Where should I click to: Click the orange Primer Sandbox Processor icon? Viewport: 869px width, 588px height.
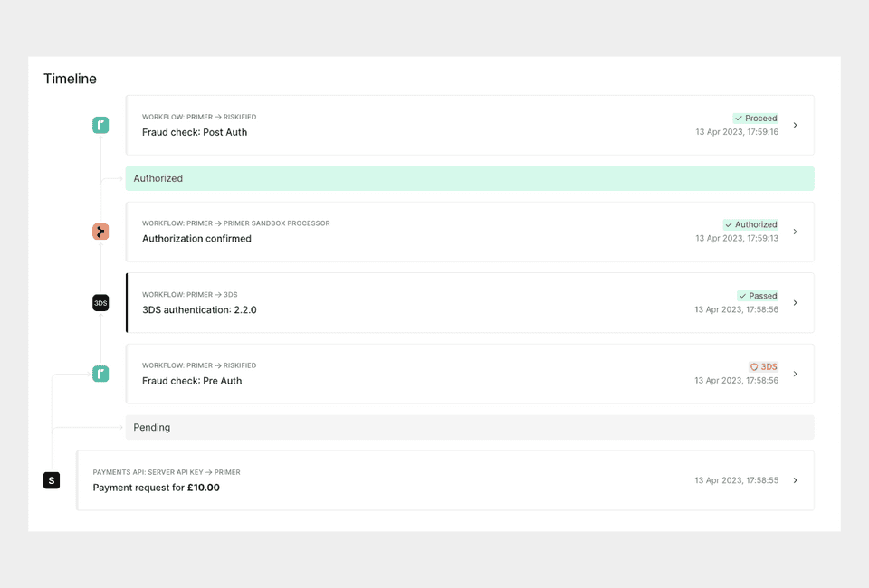[100, 232]
